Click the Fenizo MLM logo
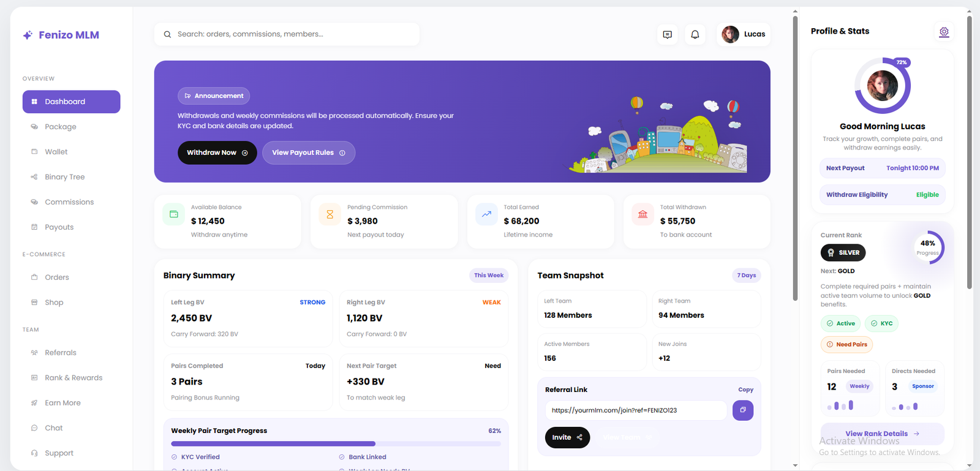 coord(61,35)
